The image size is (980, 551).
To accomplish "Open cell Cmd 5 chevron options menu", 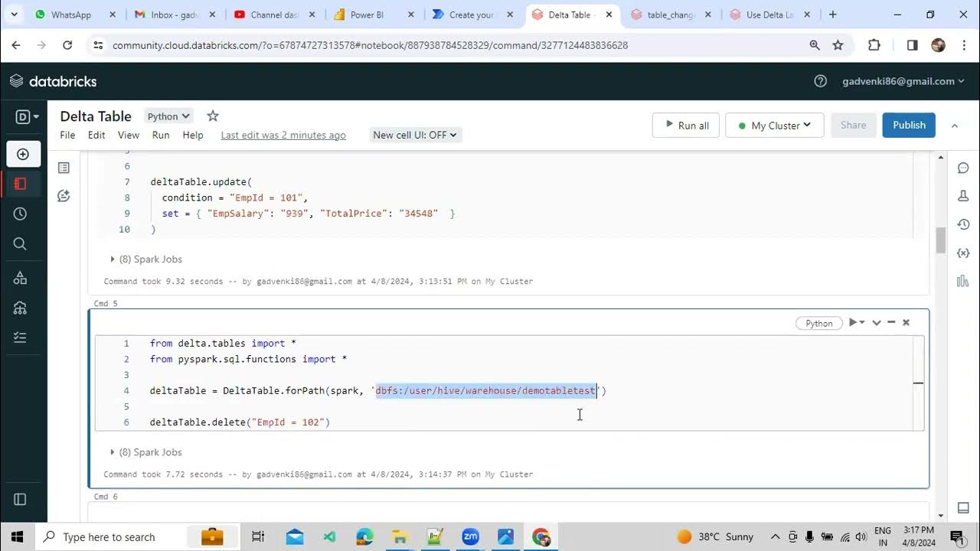I will point(877,323).
